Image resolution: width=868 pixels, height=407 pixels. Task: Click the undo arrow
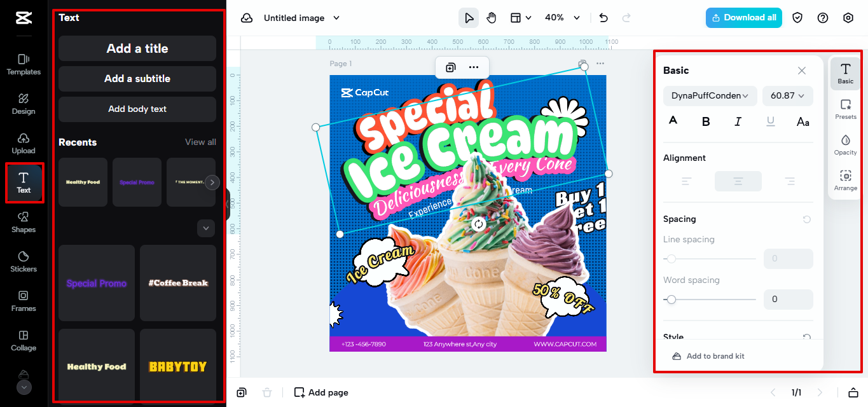click(603, 18)
